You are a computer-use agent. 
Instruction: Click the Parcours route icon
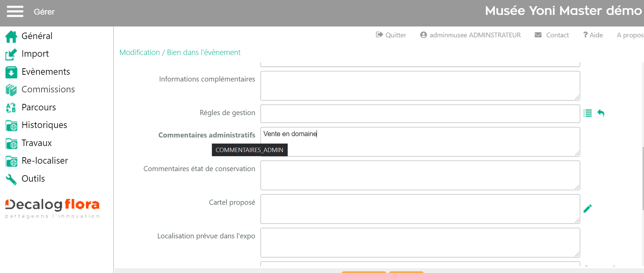11,108
